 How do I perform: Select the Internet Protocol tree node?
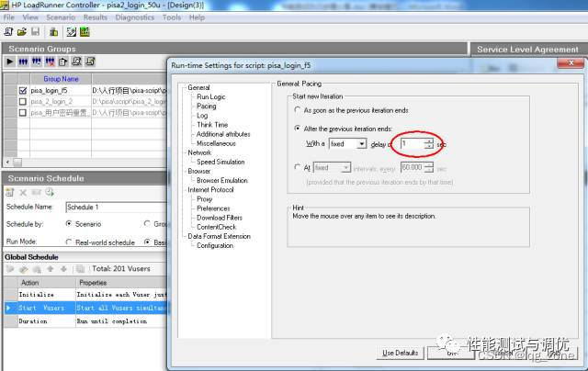pos(210,189)
